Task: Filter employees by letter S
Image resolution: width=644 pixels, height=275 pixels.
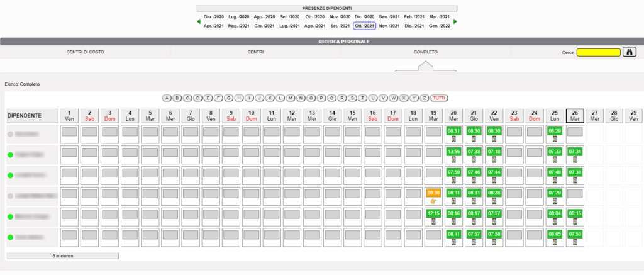Action: click(352, 98)
